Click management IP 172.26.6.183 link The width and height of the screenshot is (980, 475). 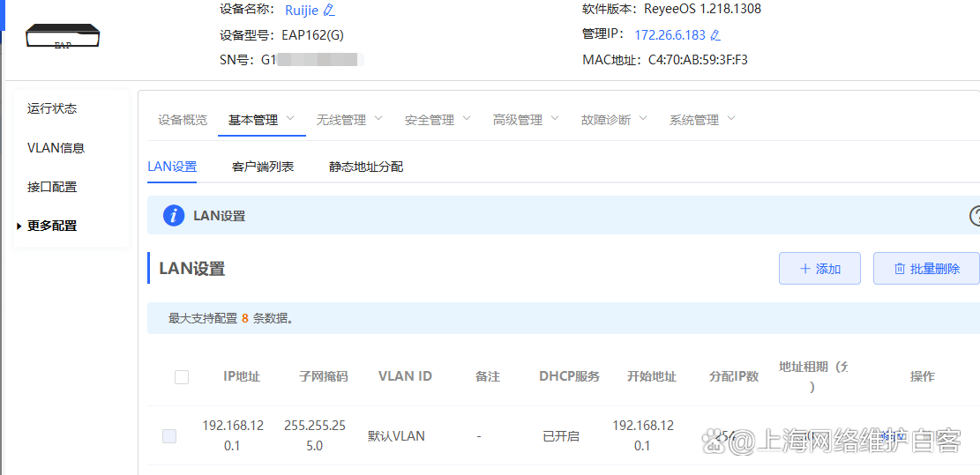(x=670, y=35)
